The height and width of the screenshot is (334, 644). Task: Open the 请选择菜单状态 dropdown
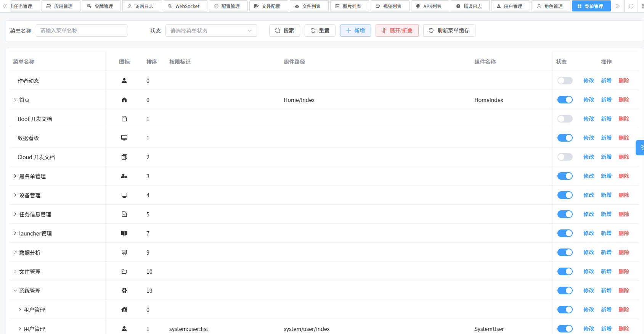click(x=211, y=31)
